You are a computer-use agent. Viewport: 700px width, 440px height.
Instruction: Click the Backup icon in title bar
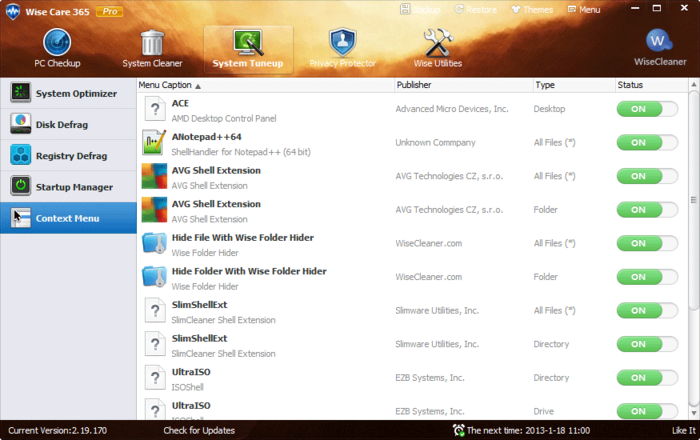[x=405, y=9]
